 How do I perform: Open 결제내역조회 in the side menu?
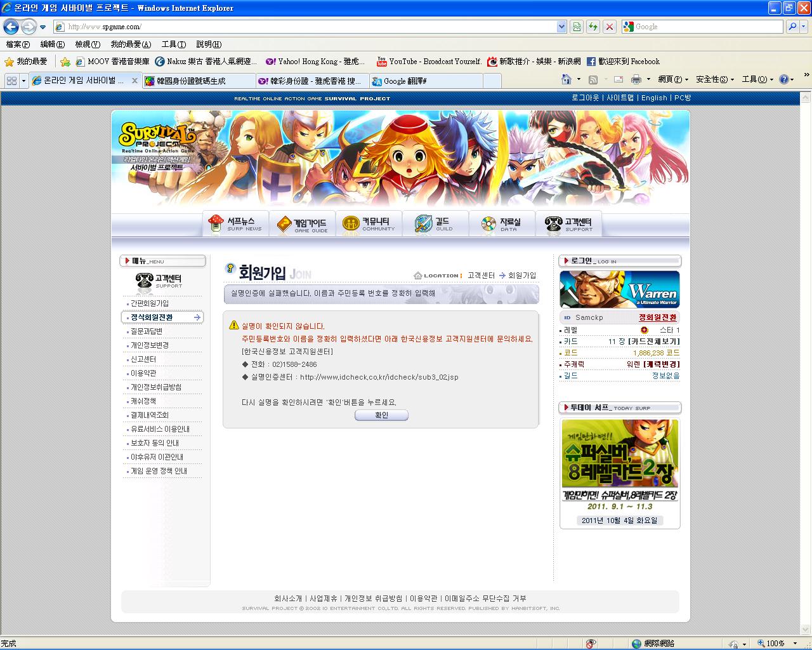tap(150, 415)
